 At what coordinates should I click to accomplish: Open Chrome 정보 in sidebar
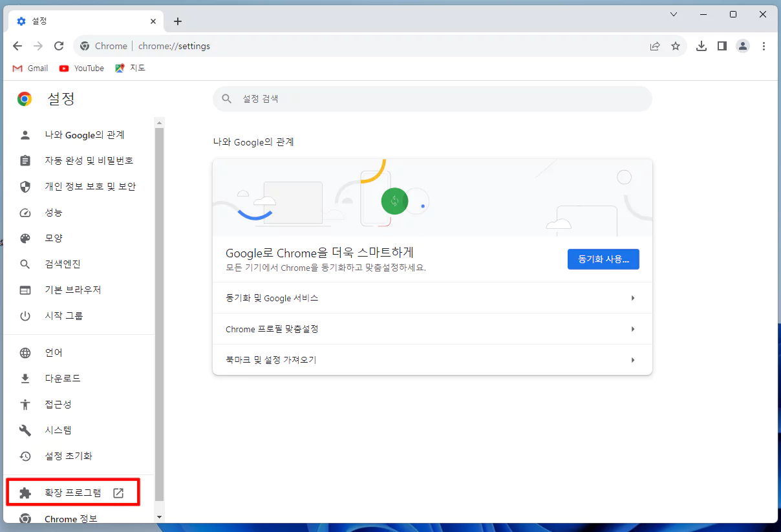click(79, 518)
